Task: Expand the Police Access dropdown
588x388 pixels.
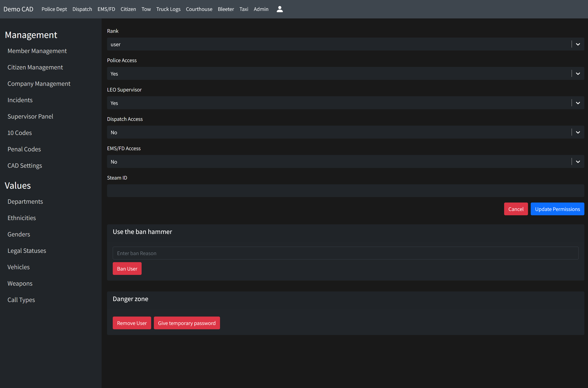Action: click(x=578, y=74)
